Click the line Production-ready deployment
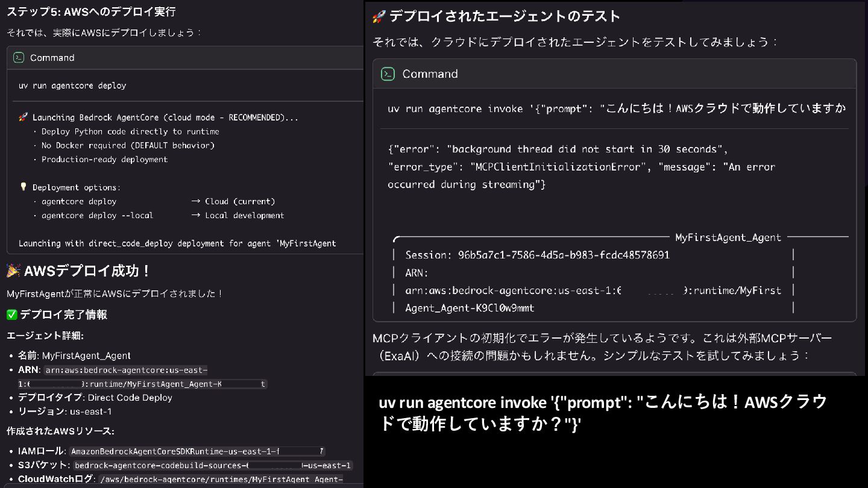 [104, 160]
